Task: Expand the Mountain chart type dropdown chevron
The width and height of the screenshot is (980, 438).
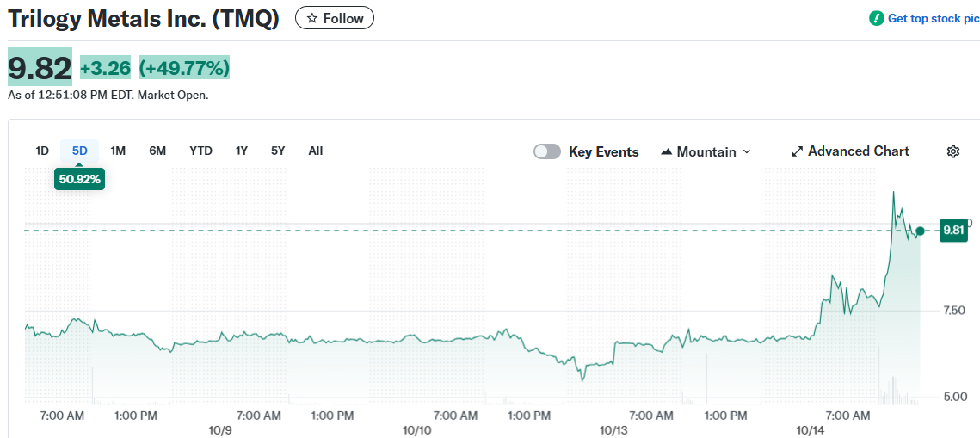Action: (x=746, y=151)
